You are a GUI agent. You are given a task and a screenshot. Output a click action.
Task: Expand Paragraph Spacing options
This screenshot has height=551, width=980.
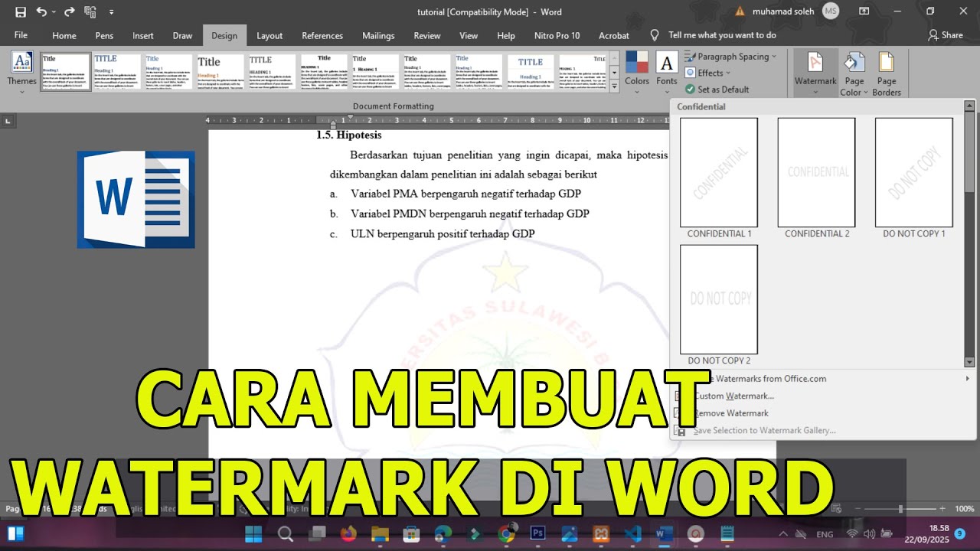click(730, 57)
